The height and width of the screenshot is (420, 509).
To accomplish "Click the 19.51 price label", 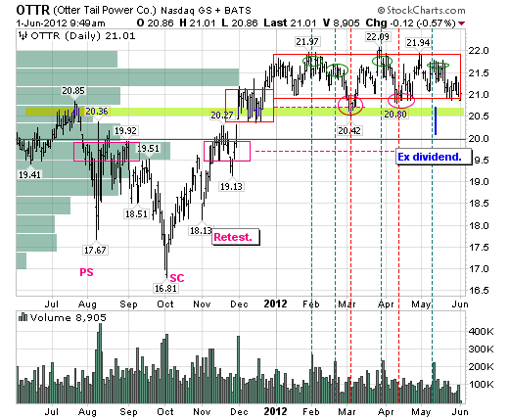I will click(148, 149).
